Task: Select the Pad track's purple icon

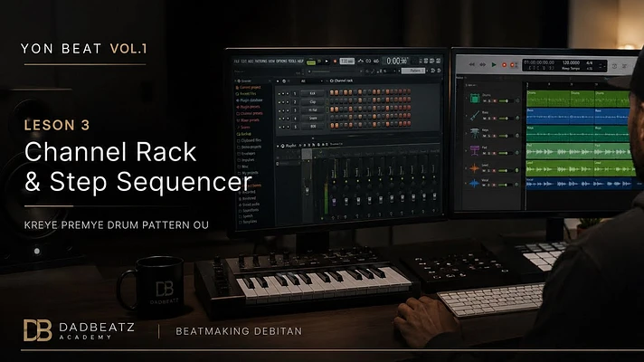Action: [475, 150]
